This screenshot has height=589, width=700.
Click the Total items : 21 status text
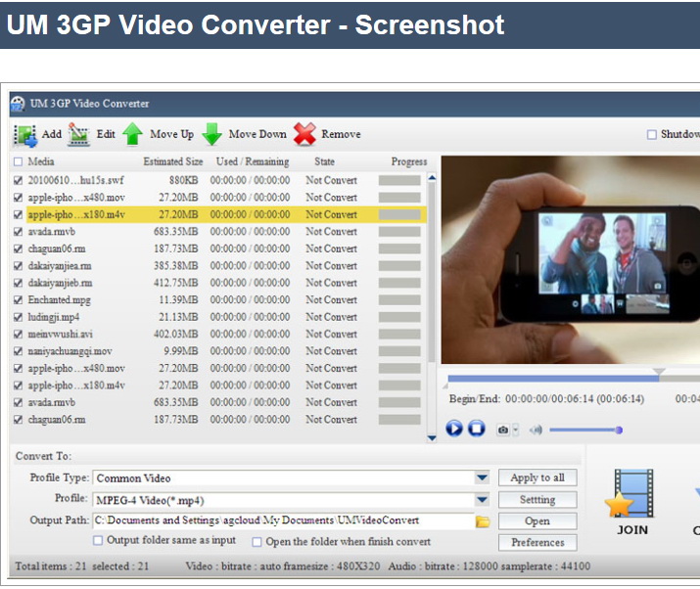pyautogui.click(x=51, y=566)
